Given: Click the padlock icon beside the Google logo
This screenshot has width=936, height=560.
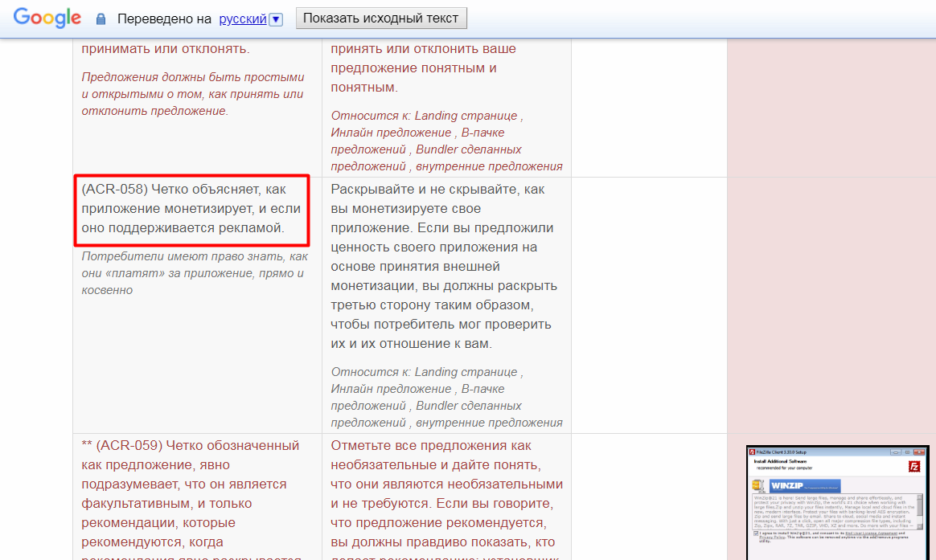Looking at the screenshot, I should (x=101, y=19).
